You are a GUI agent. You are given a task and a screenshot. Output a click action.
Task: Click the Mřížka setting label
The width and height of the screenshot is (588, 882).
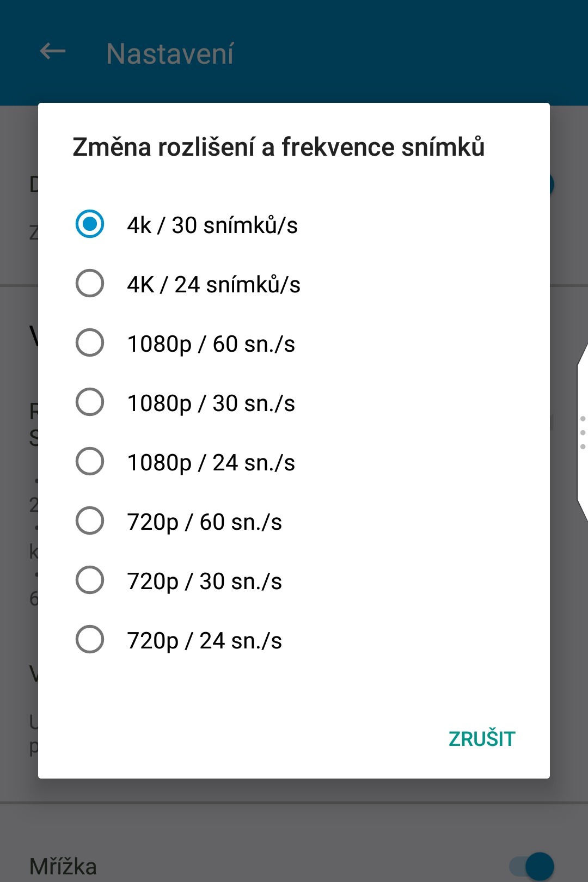[x=63, y=866]
